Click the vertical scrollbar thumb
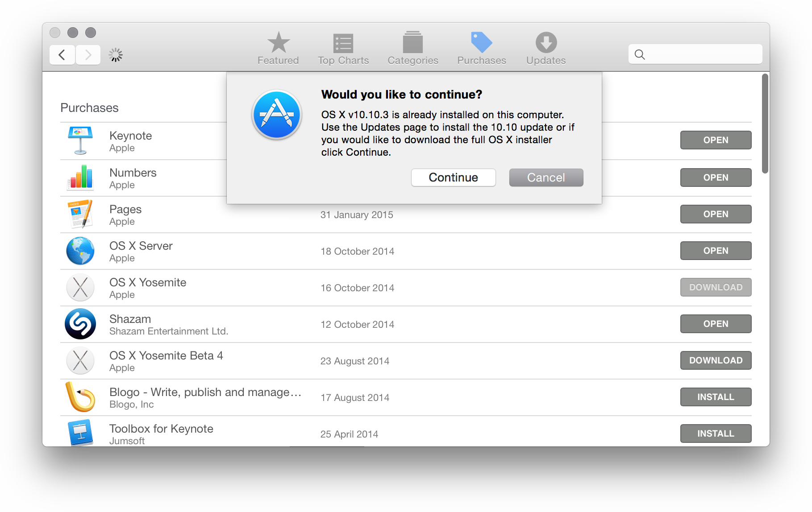 (765, 124)
